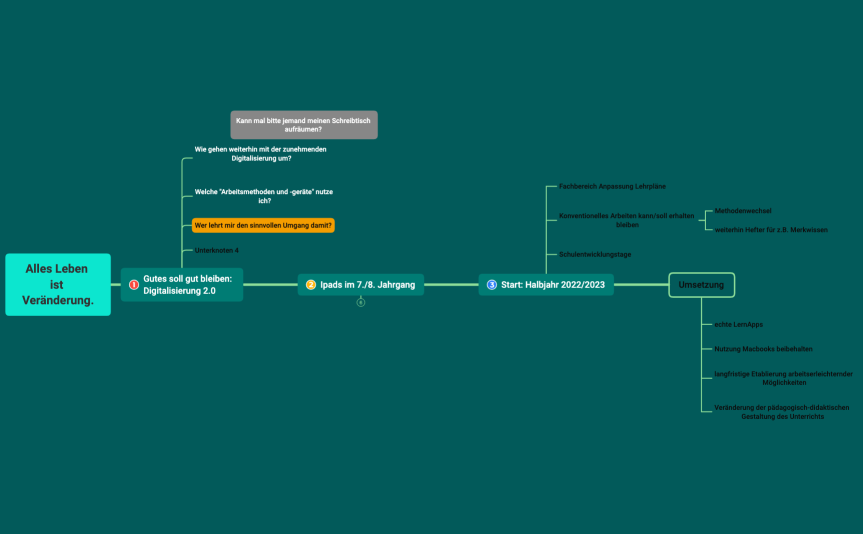Select the 'Welche Arbeitsmethoden und -geräte' node
863x534 pixels.
[262, 195]
